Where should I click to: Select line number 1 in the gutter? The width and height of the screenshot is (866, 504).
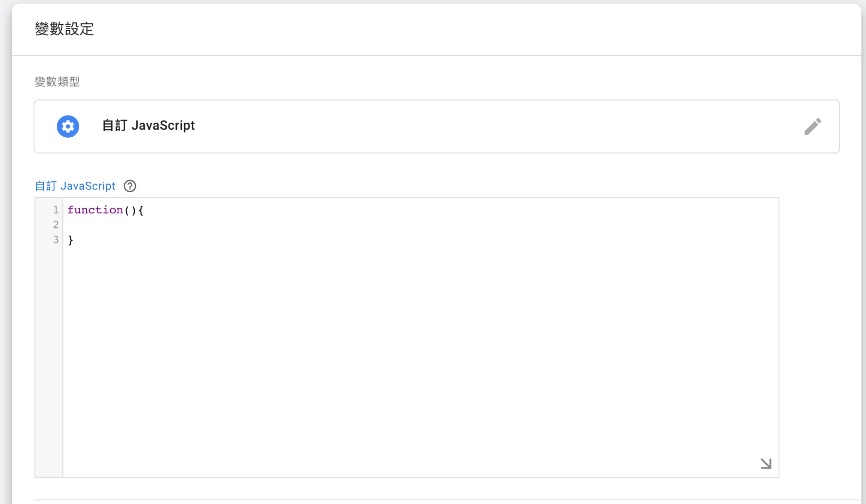click(x=55, y=210)
